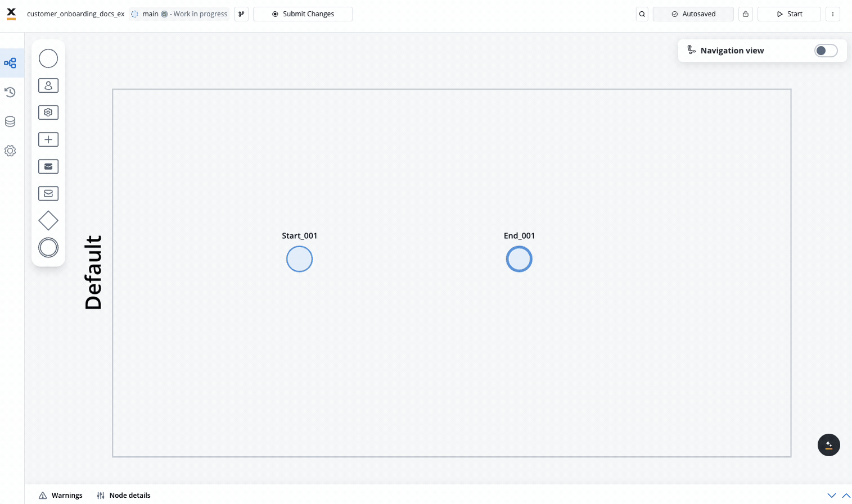The width and height of the screenshot is (852, 504).
Task: Open the data model database sidebar icon
Action: [x=10, y=121]
